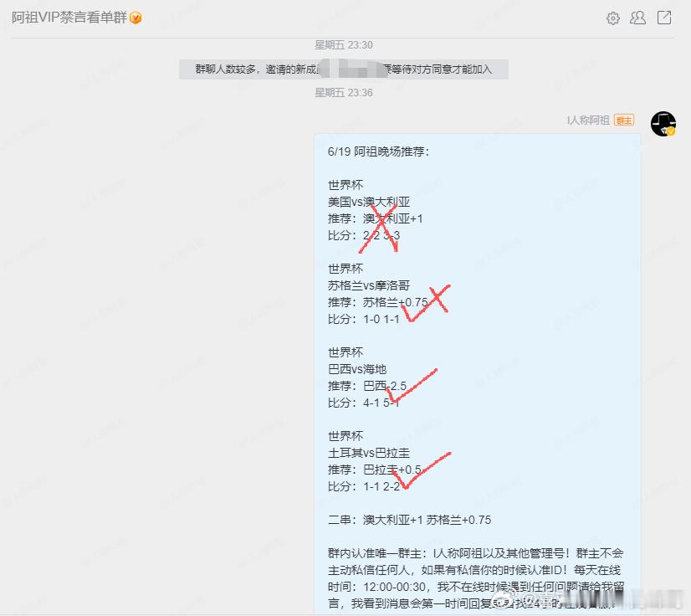Click the online hours 12:00-00:30 text
Screen dimensions: 691x616
(395, 588)
